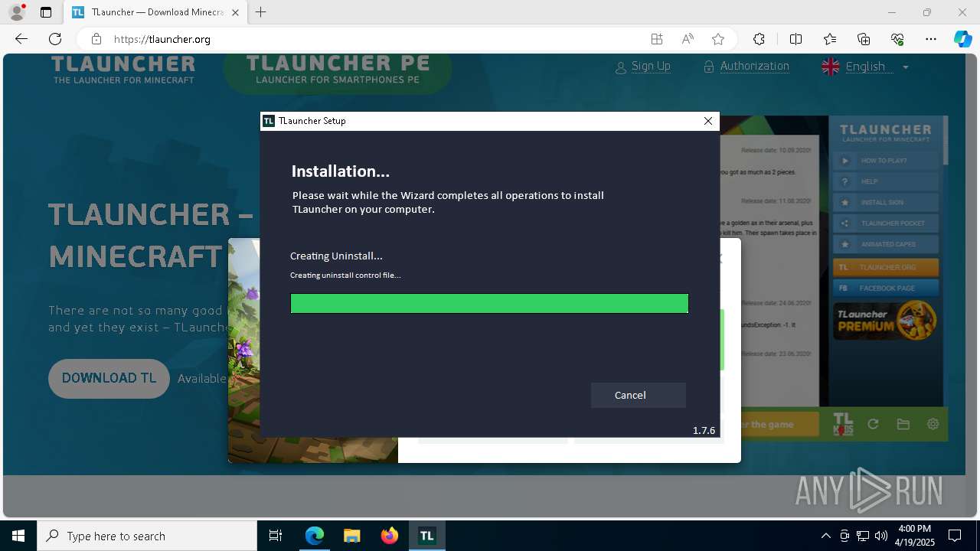
Task: Open the Action Center notifications
Action: [x=955, y=536]
